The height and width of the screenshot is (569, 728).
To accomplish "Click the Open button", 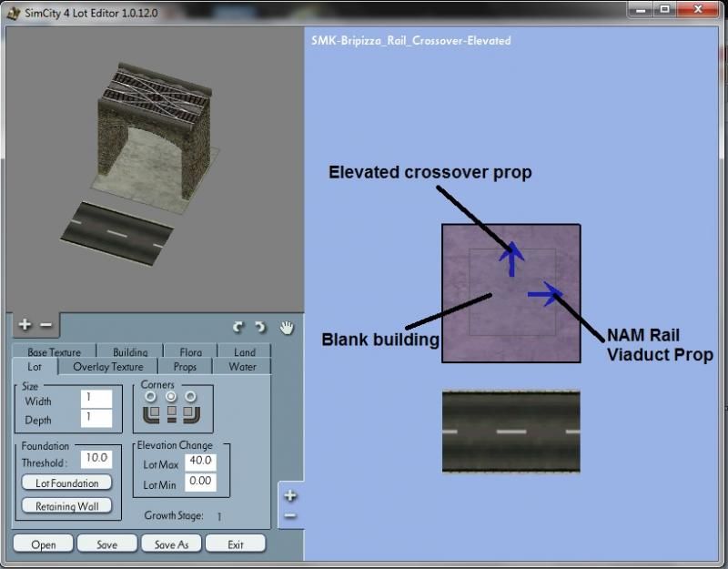I will (43, 544).
